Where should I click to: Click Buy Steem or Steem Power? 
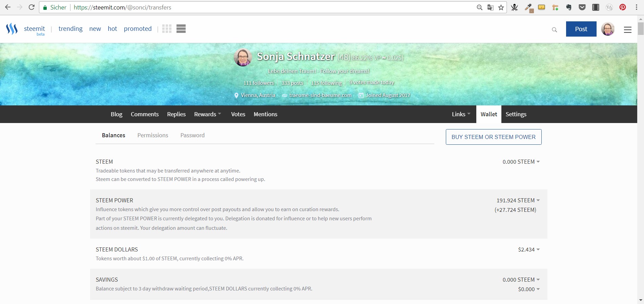point(494,137)
